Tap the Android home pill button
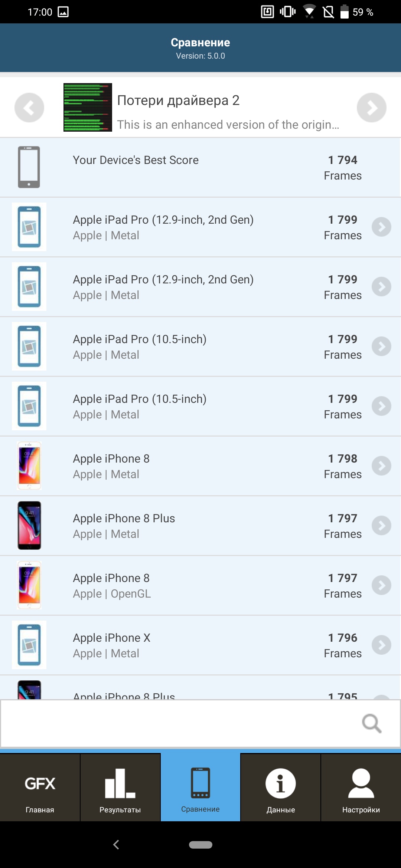The image size is (401, 868). coord(200,845)
